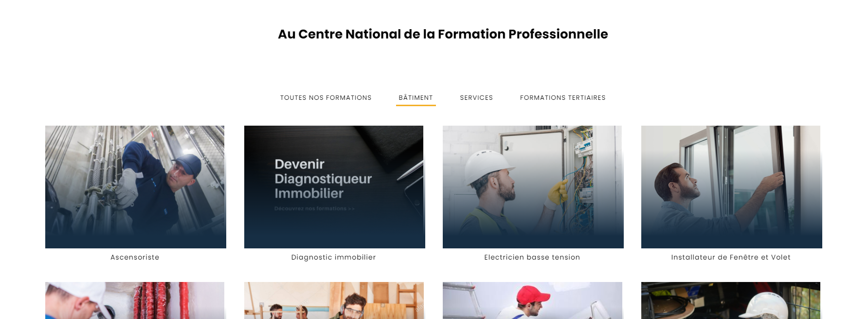Switch to the Bâtiment filter tab

pyautogui.click(x=416, y=98)
